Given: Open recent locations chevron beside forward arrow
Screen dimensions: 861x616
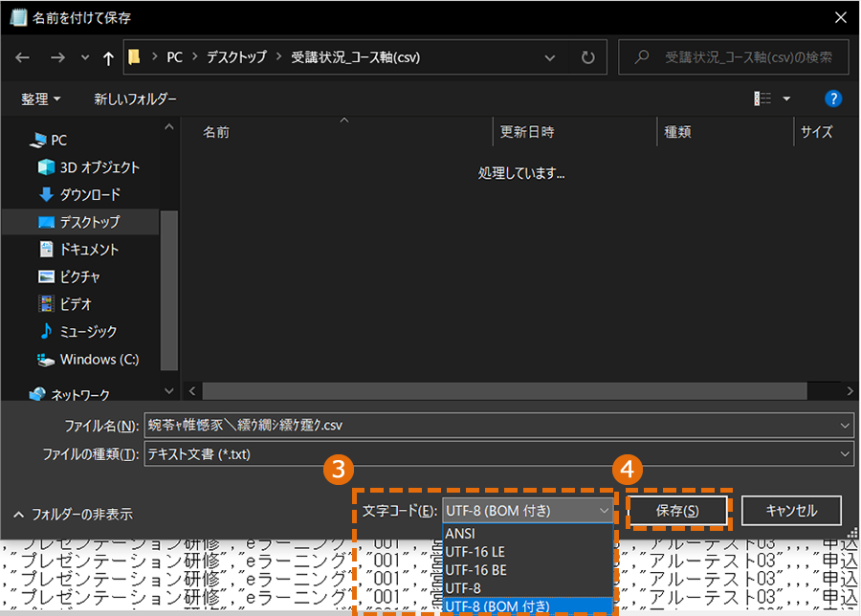Looking at the screenshot, I should point(84,57).
